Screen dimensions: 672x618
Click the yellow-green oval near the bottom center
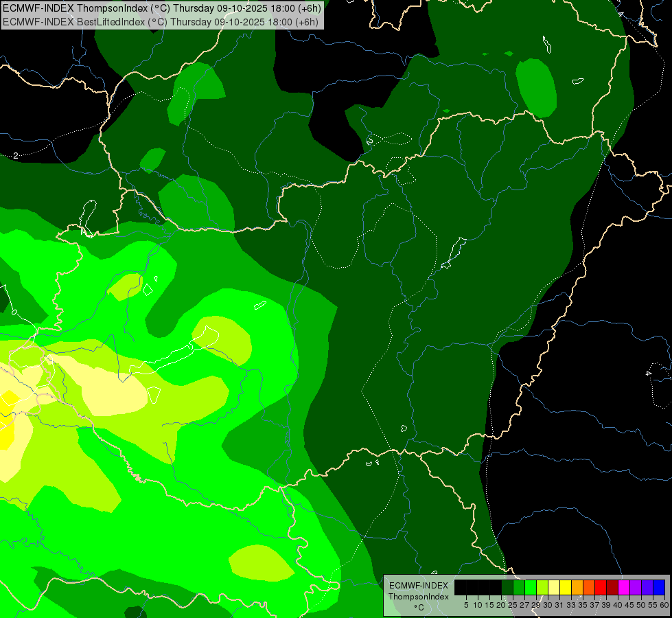tap(261, 563)
